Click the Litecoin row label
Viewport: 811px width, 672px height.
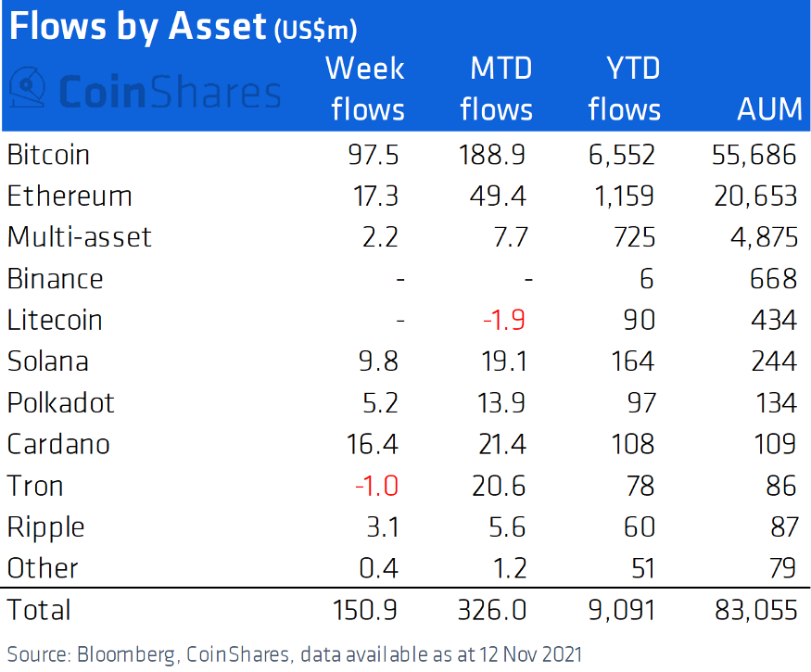(55, 320)
